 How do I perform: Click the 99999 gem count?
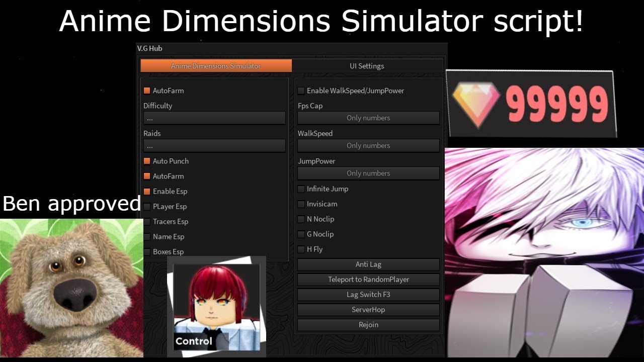click(556, 105)
